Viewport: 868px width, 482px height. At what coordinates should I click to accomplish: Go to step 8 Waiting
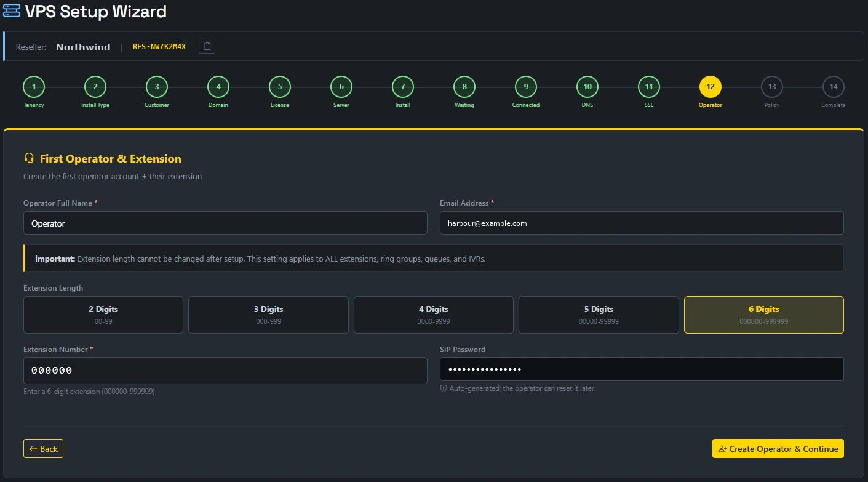[464, 87]
